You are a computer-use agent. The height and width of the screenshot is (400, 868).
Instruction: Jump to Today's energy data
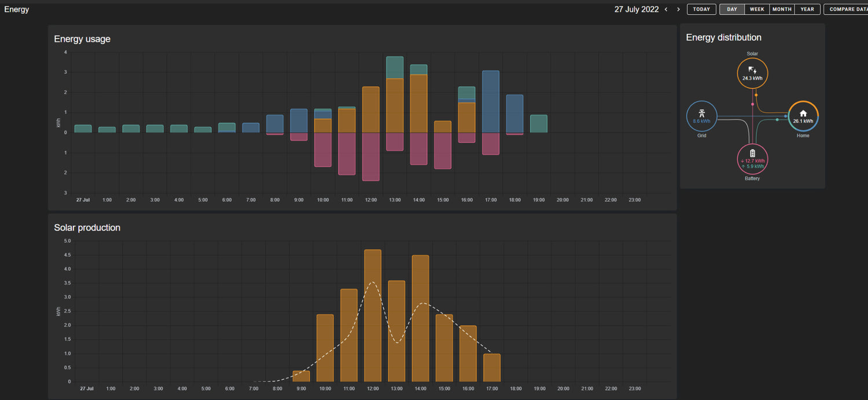pyautogui.click(x=701, y=9)
